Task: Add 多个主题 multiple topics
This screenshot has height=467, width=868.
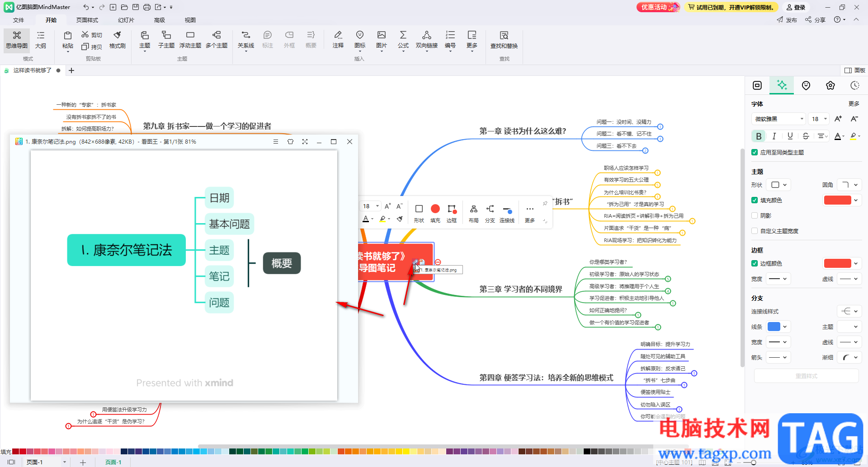Action: click(217, 40)
